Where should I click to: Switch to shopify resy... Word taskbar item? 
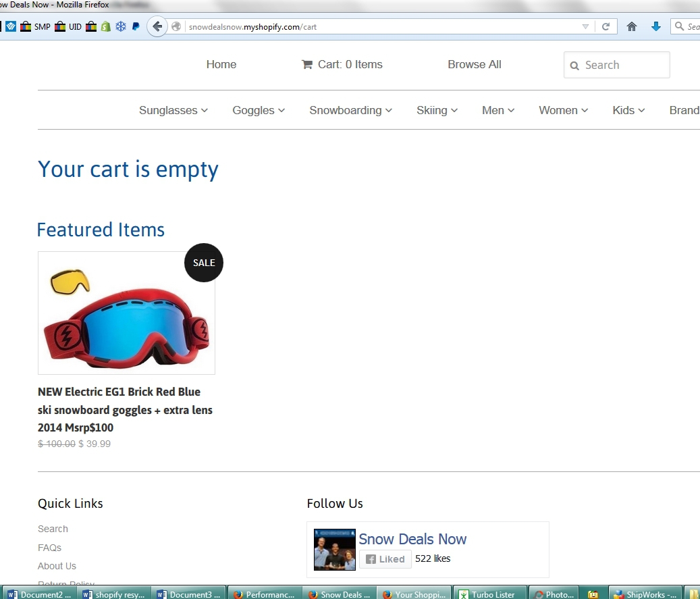(114, 594)
